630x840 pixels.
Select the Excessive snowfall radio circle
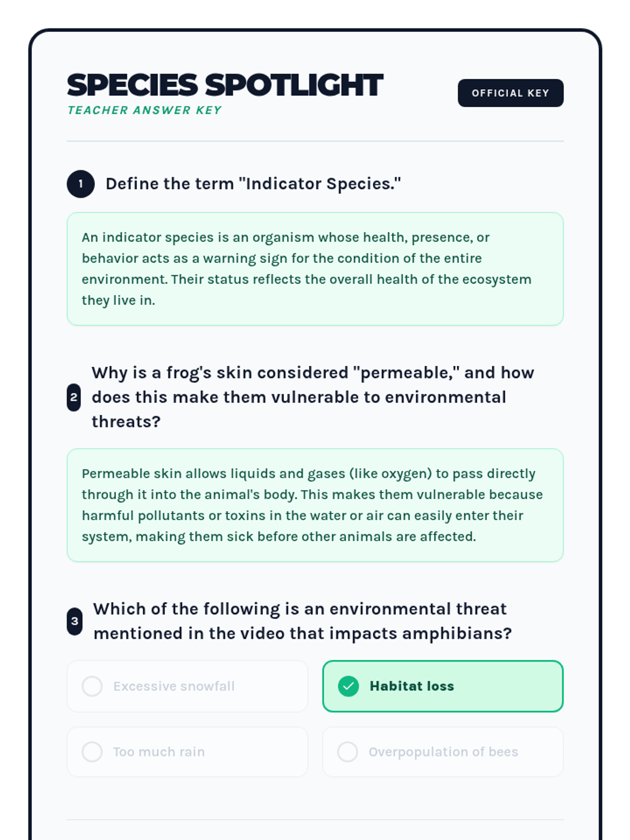pos(92,686)
